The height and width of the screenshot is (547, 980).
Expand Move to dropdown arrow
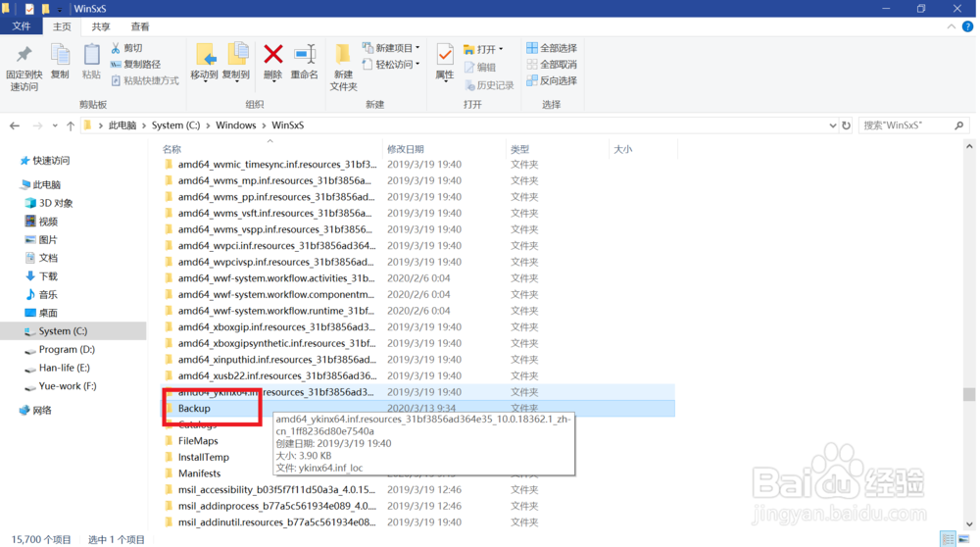click(x=205, y=80)
